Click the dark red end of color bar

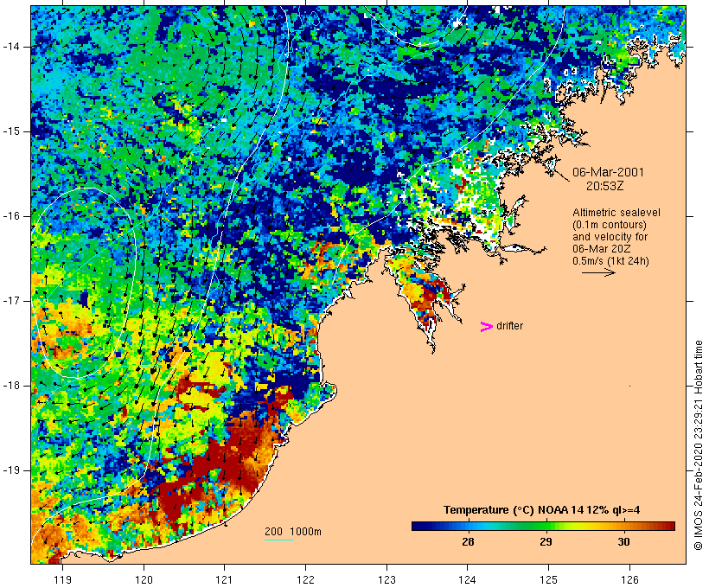click(x=670, y=526)
